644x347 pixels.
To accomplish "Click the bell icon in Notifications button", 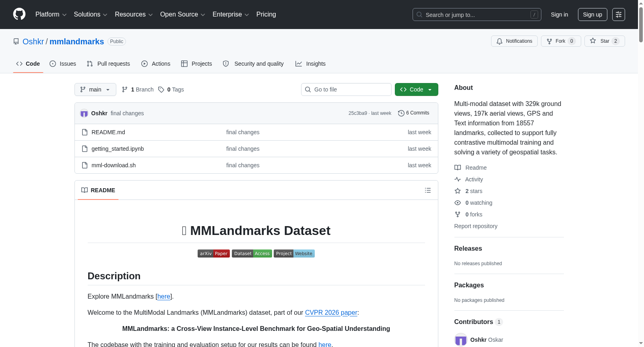I will (500, 41).
